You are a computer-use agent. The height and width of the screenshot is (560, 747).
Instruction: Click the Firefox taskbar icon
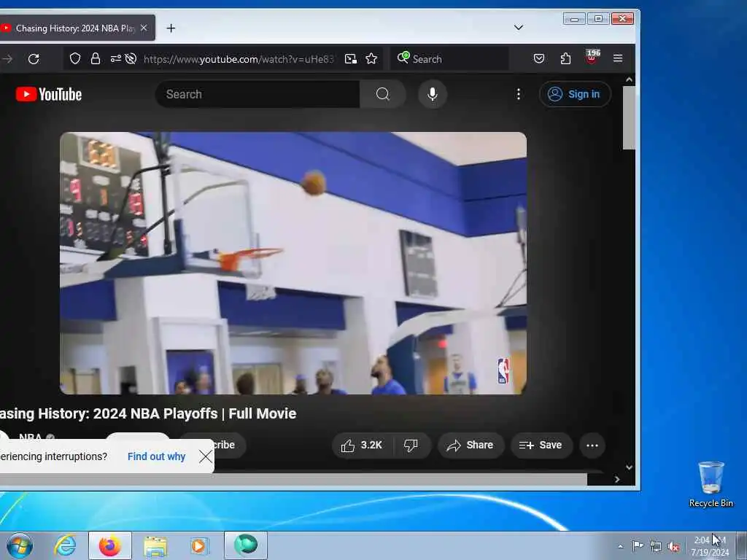110,545
